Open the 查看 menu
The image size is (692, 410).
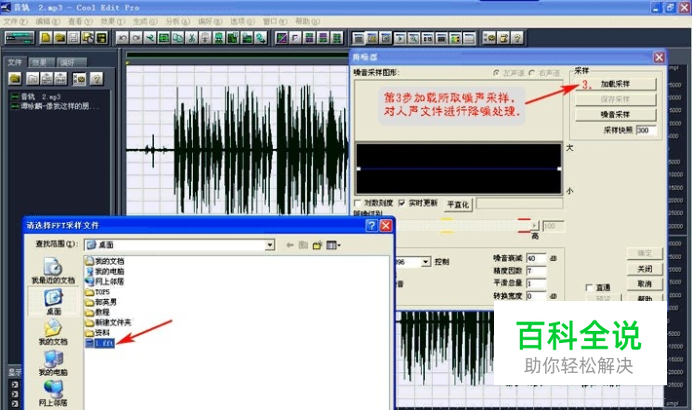(80, 21)
